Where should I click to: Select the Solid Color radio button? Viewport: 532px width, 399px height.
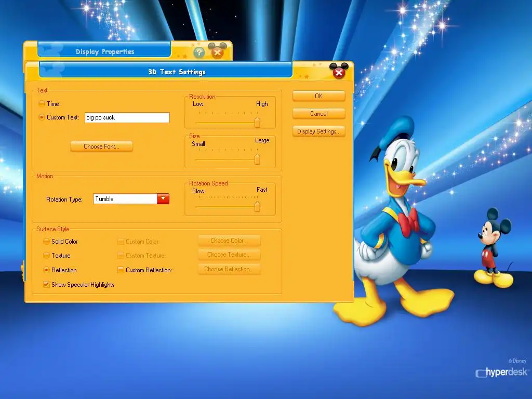pos(46,241)
